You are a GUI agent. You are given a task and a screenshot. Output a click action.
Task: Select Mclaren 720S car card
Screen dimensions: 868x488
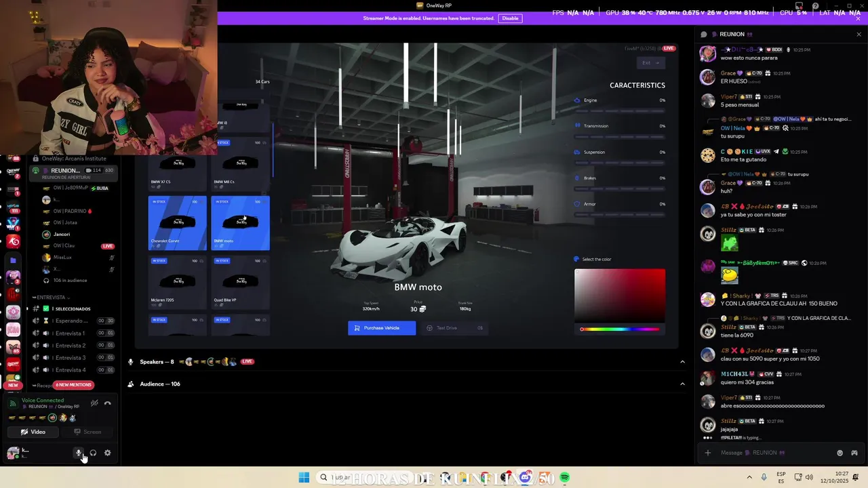[178, 283]
